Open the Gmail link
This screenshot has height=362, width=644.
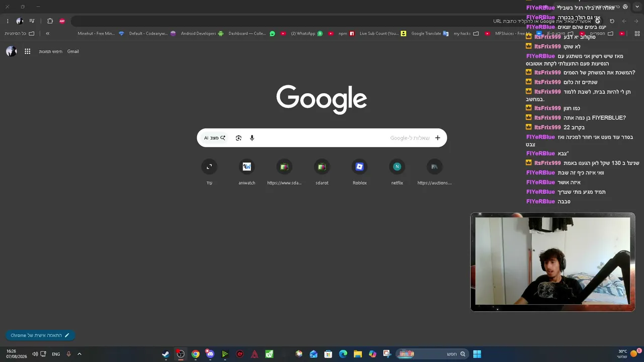pyautogui.click(x=73, y=51)
